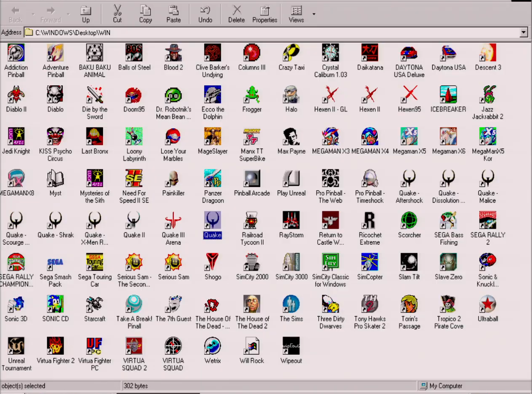The height and width of the screenshot is (394, 532).
Task: Select the Frogger shortcut
Action: tap(252, 95)
